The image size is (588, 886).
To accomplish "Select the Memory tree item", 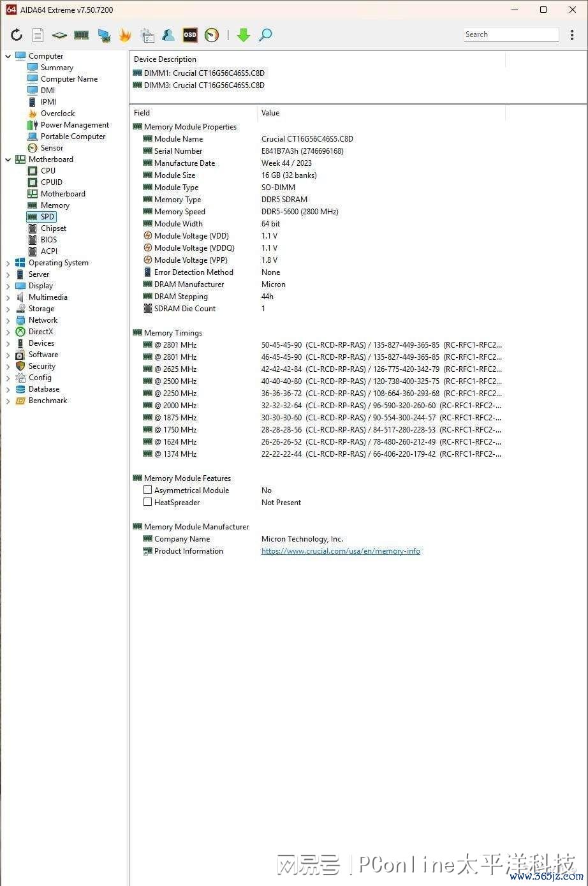I will [55, 205].
